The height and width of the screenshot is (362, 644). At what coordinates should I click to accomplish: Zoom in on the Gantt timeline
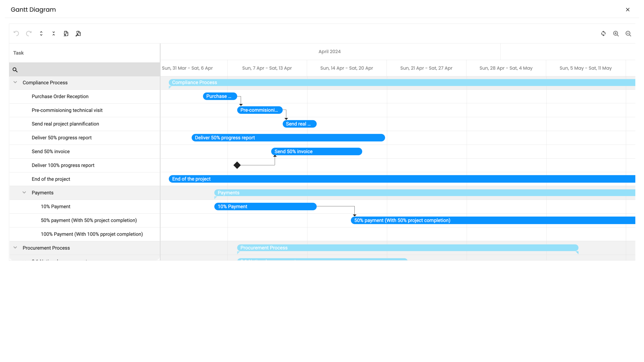click(x=616, y=33)
